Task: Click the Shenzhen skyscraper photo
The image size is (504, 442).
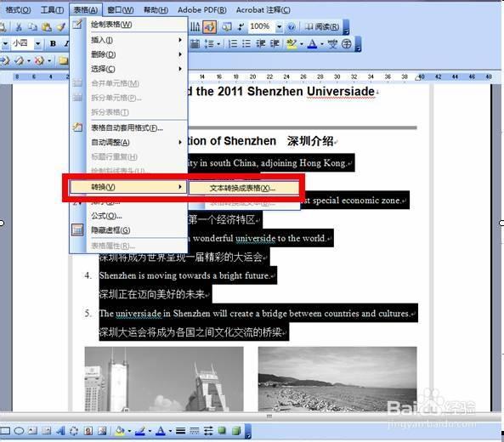Action: (164, 379)
